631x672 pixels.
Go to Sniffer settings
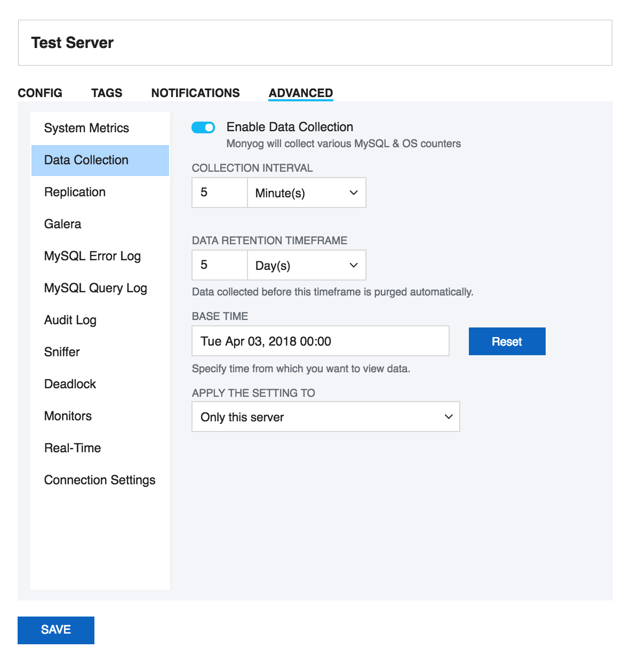[x=62, y=352]
